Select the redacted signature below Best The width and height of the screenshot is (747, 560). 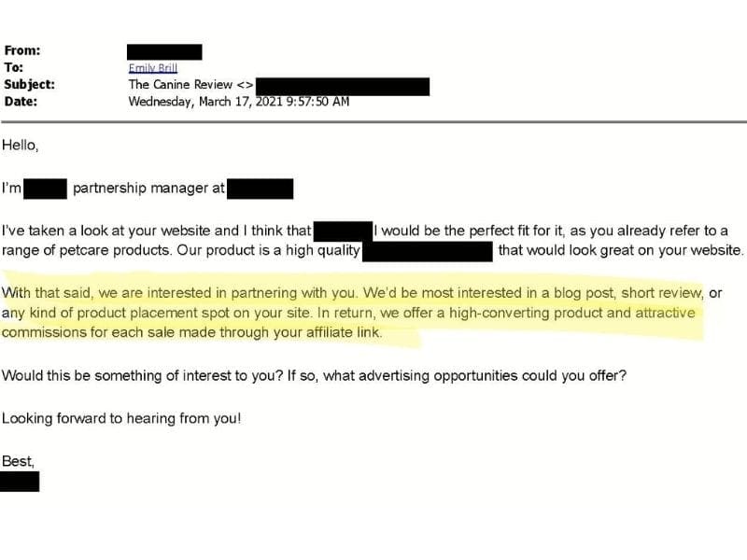(x=20, y=482)
